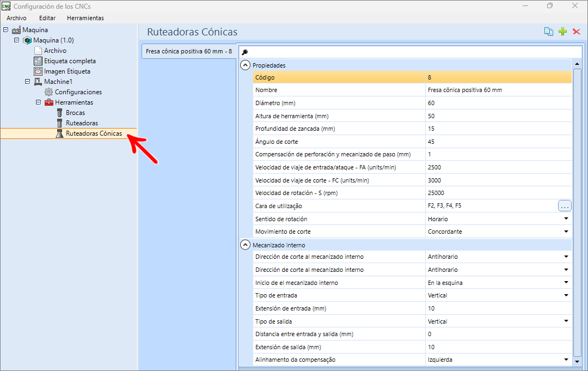Click the Nombre value field
The image size is (588, 371).
498,90
